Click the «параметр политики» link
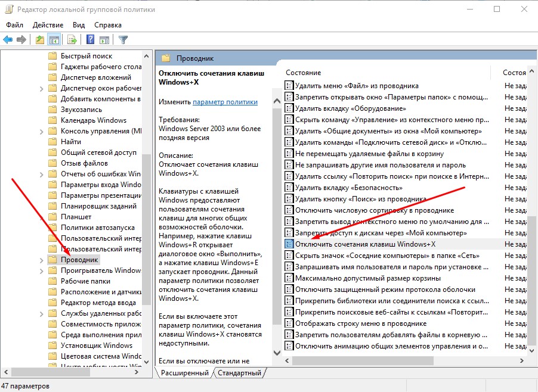Screen dimensions: 538x392 225,102
